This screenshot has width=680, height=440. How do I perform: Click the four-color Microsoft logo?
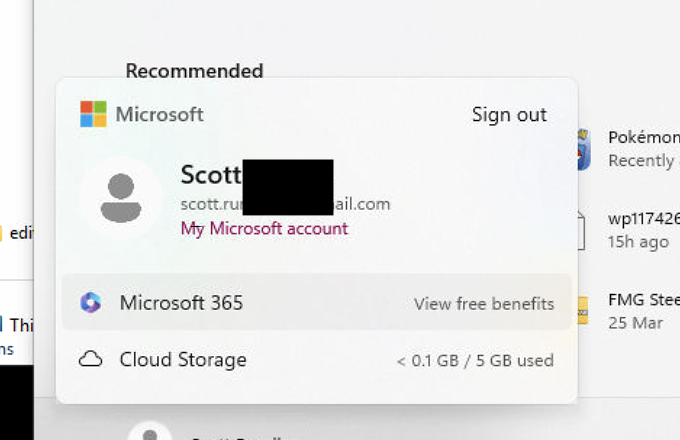[x=93, y=114]
